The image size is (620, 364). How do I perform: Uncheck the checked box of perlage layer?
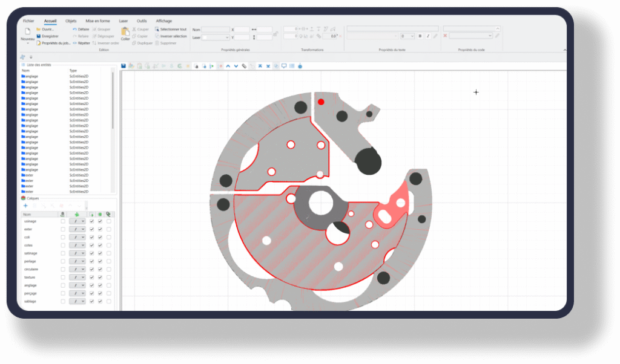pyautogui.click(x=91, y=261)
